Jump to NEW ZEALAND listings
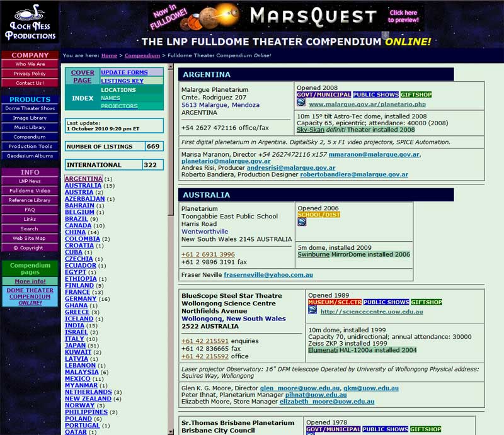 [88, 398]
